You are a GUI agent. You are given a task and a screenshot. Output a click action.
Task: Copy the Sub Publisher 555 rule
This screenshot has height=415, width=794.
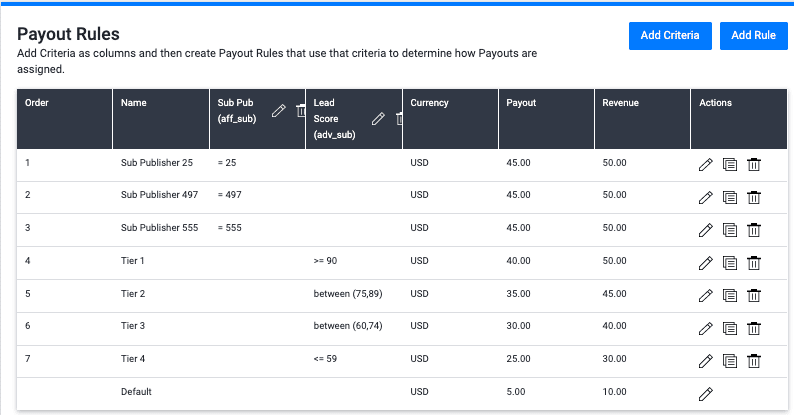730,230
